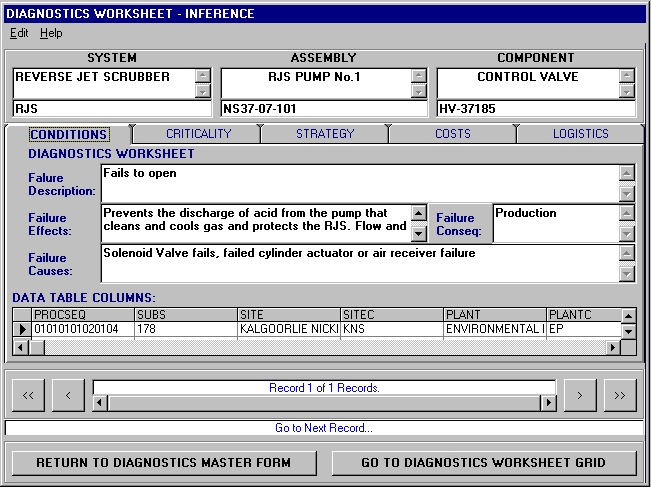651x487 pixels.
Task: Click Failure Description down scroll arrow
Action: coord(627,193)
